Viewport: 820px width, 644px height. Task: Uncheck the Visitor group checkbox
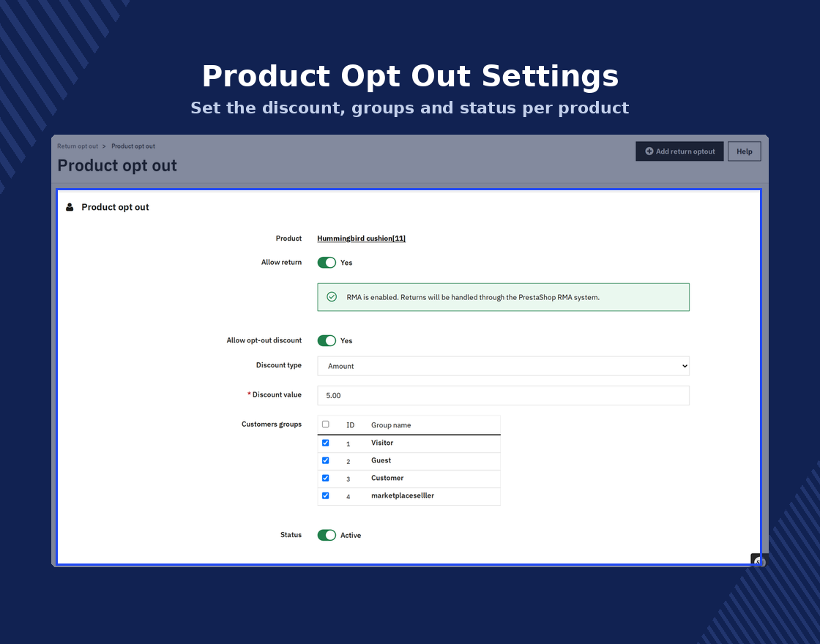[x=325, y=443]
